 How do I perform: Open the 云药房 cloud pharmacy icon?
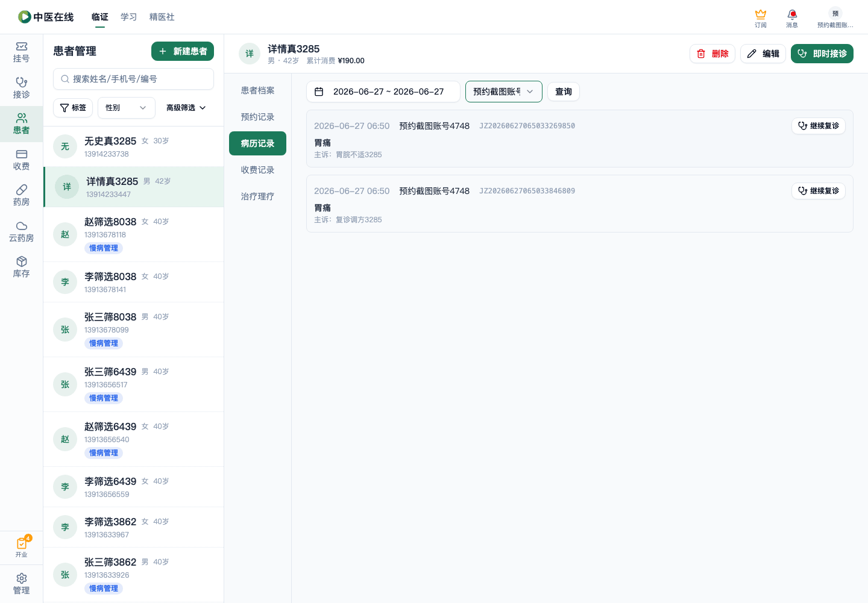(21, 232)
